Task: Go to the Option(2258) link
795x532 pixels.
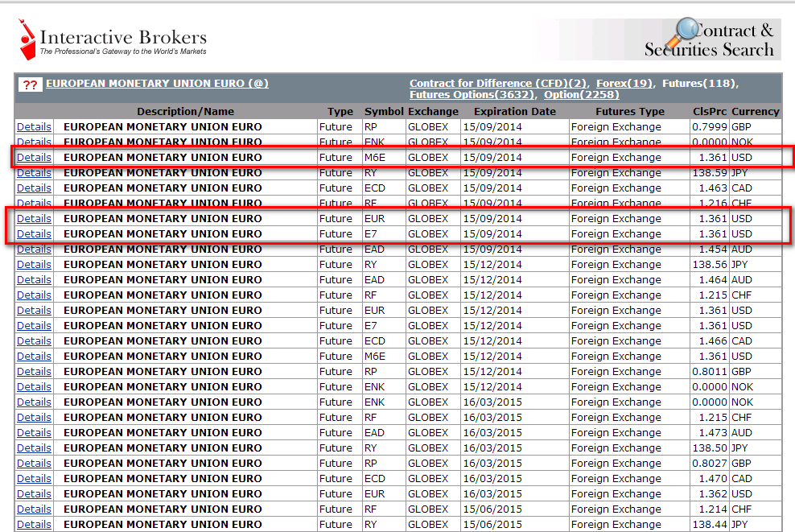Action: coord(582,95)
